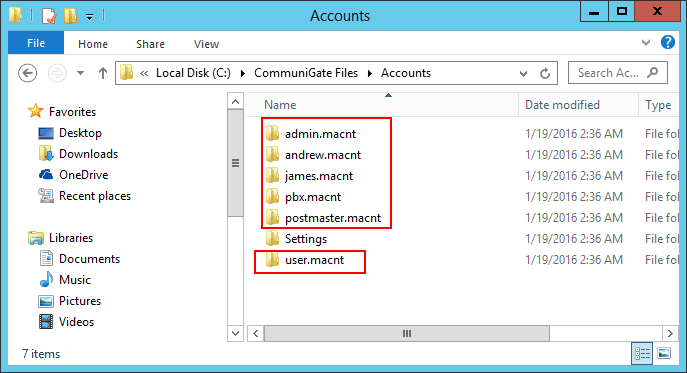Screen dimensions: 687x373
Task: Click the Accounts address bar segment
Action: 406,73
